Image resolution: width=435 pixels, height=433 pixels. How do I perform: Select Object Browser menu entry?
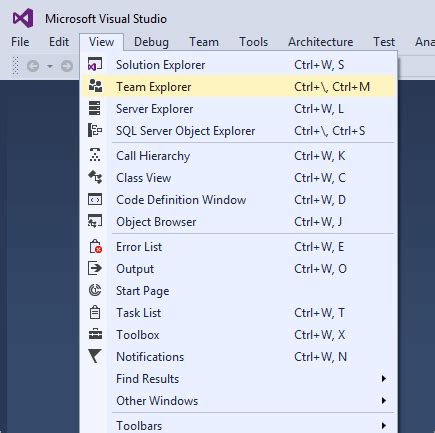[x=239, y=222]
